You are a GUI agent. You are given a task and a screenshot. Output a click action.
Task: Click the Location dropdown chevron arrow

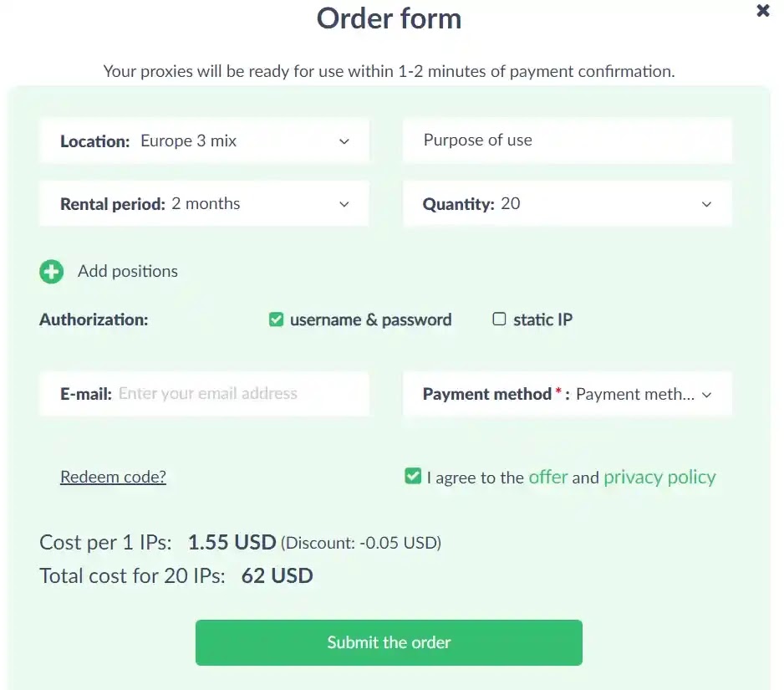tap(344, 141)
